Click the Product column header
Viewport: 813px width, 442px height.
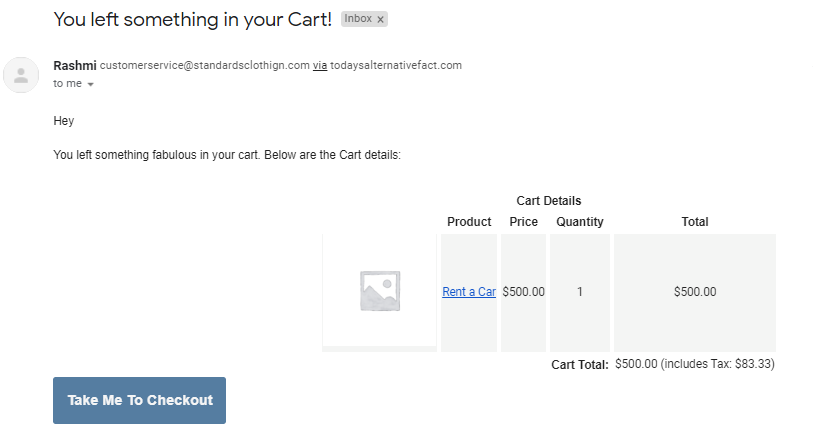pyautogui.click(x=469, y=222)
